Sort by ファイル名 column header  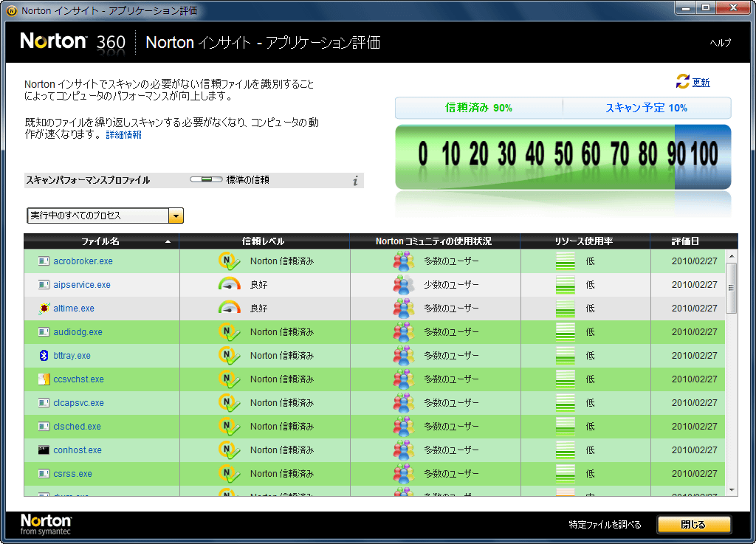[101, 241]
